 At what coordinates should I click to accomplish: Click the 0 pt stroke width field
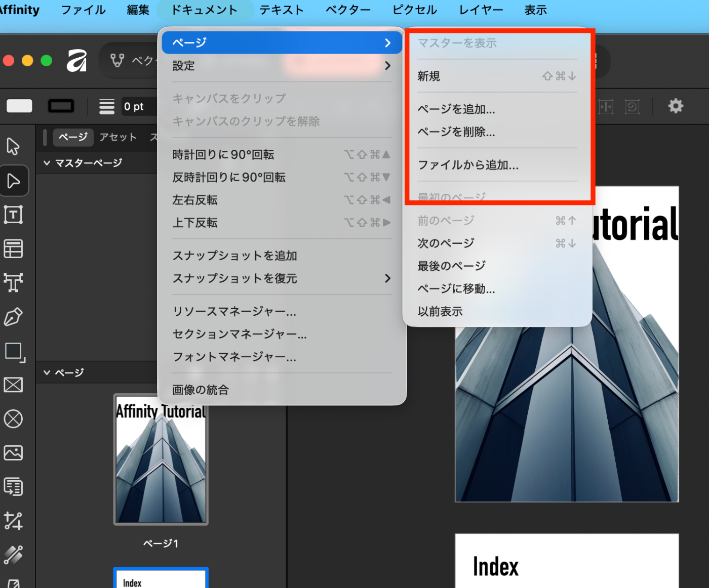139,106
